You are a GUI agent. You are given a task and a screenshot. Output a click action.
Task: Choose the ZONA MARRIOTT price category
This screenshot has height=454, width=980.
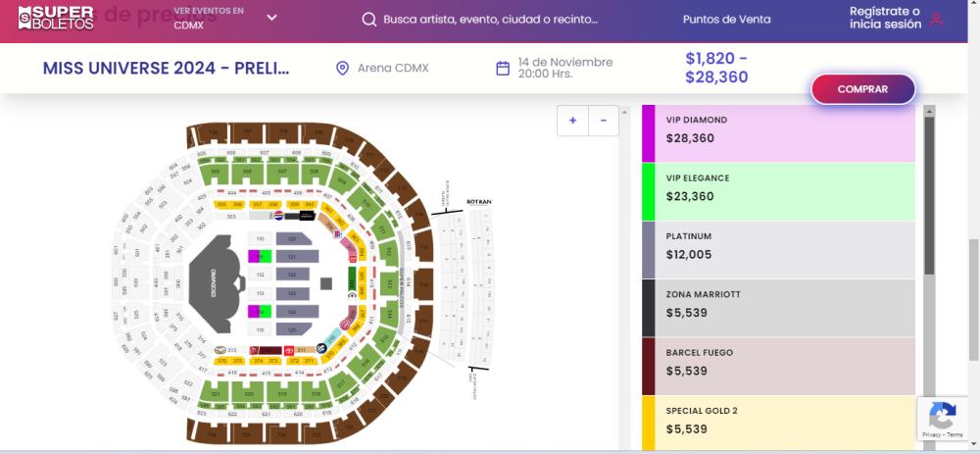tap(778, 308)
